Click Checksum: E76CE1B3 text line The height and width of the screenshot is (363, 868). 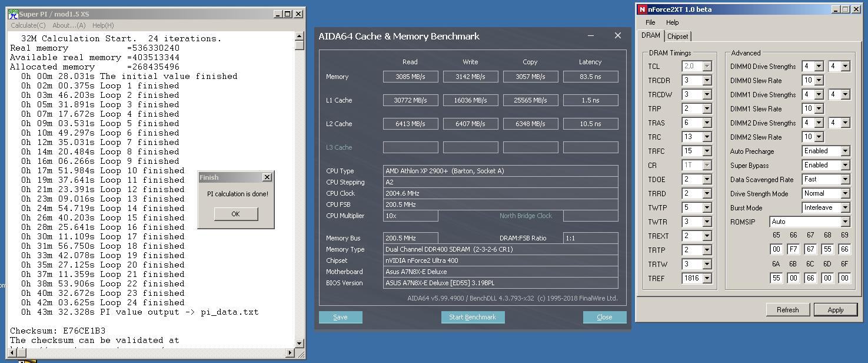click(x=58, y=331)
